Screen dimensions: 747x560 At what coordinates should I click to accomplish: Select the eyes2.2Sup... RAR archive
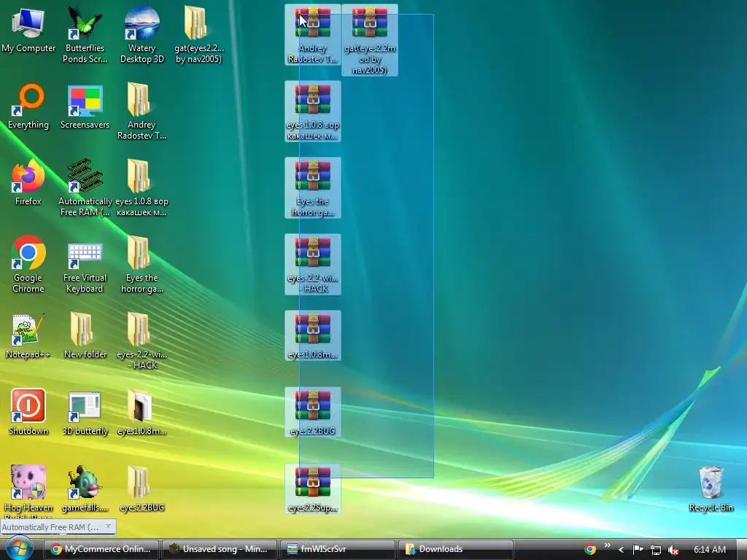[x=312, y=489]
